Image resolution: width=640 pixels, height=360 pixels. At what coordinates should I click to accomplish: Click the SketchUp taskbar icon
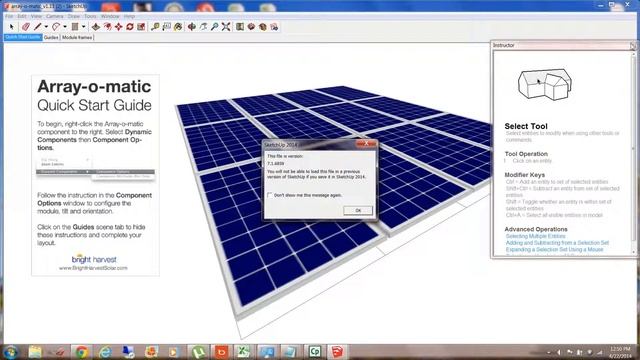(337, 351)
